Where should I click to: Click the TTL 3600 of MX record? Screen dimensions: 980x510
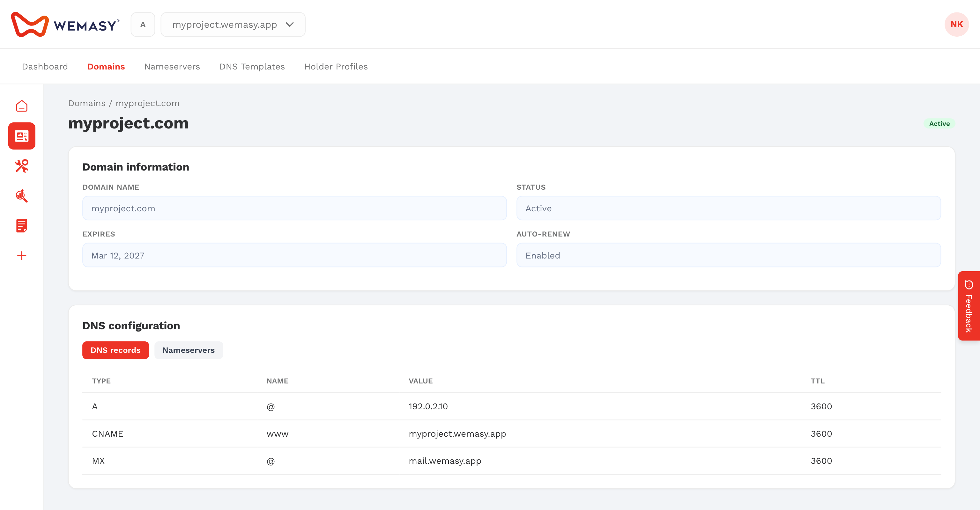click(x=821, y=461)
